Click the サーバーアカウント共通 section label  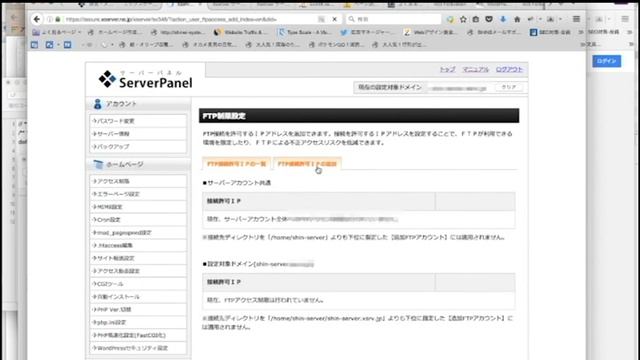pyautogui.click(x=237, y=183)
